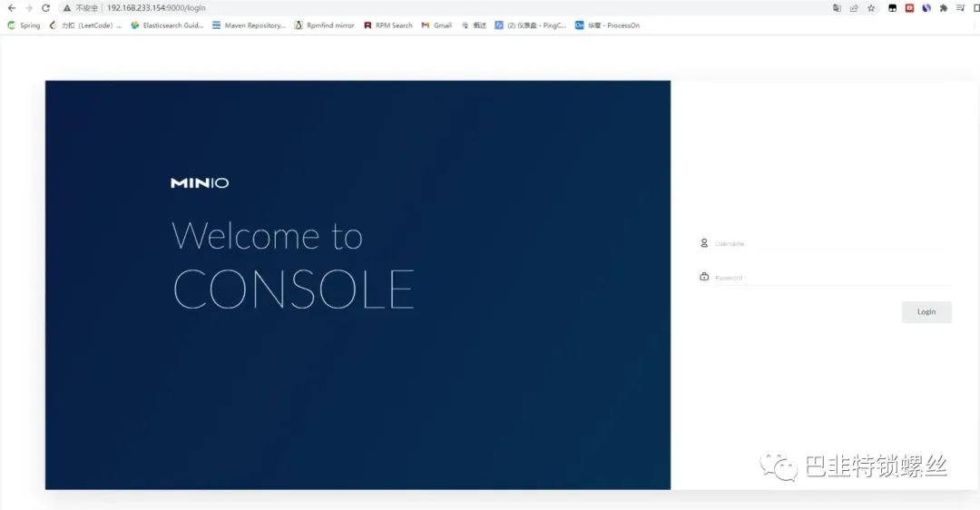Open the RPM Search bookmark
Viewport: 980px width, 510px height.
(388, 25)
